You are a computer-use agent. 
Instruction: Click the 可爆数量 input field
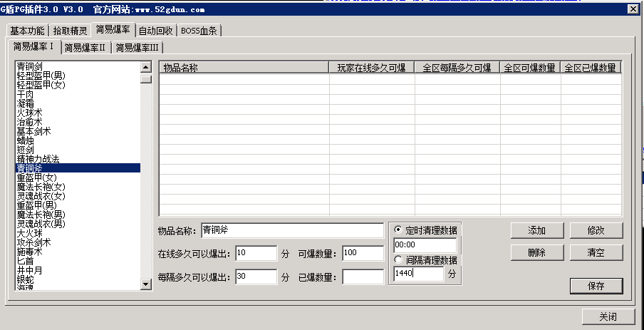point(363,253)
